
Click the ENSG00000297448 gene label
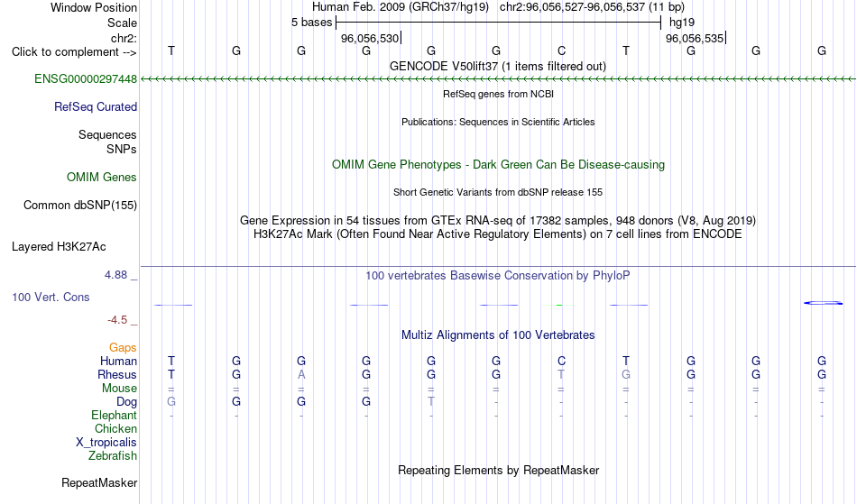86,79
